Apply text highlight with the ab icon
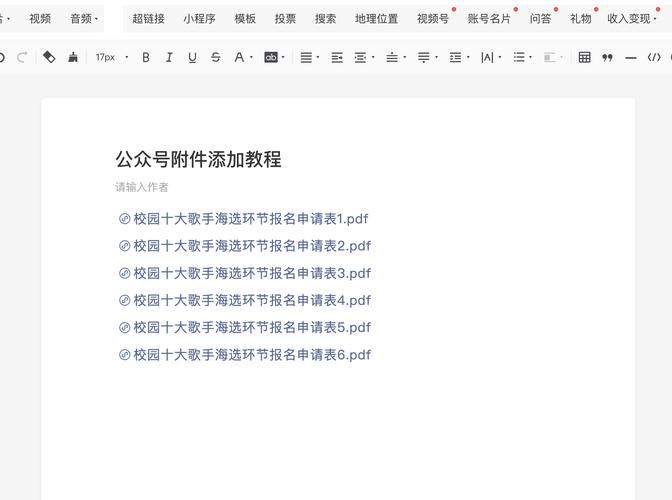This screenshot has height=500, width=672. click(271, 57)
